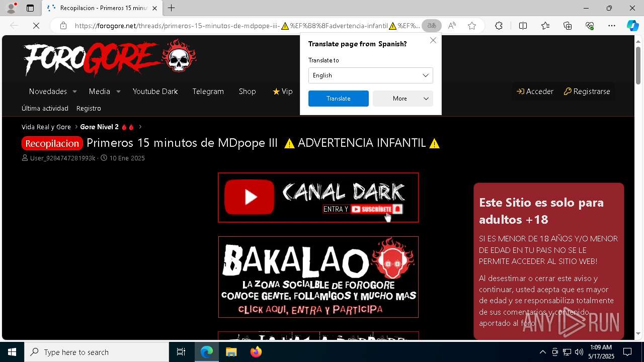Add page to favorites star
The image size is (644, 362).
[472, 26]
